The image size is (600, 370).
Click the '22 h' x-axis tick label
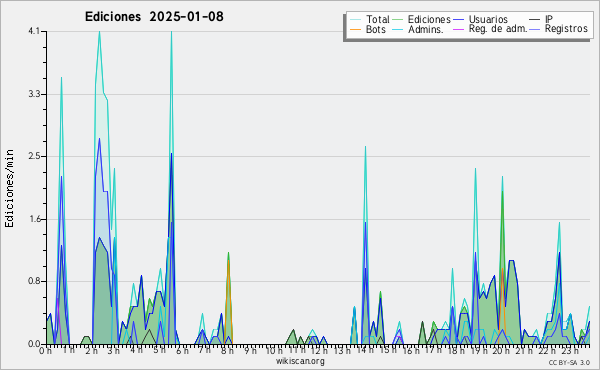tap(547, 350)
